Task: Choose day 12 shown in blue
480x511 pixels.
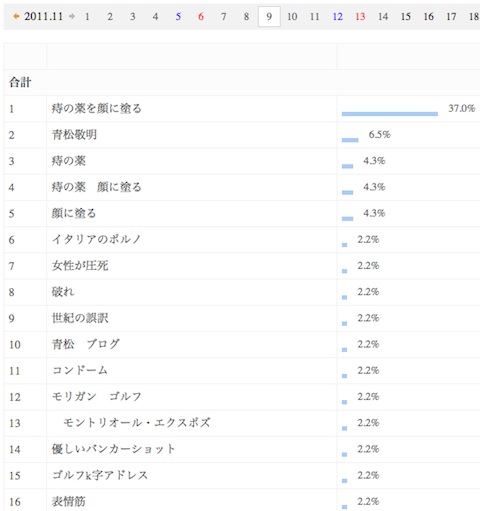Action: 337,16
